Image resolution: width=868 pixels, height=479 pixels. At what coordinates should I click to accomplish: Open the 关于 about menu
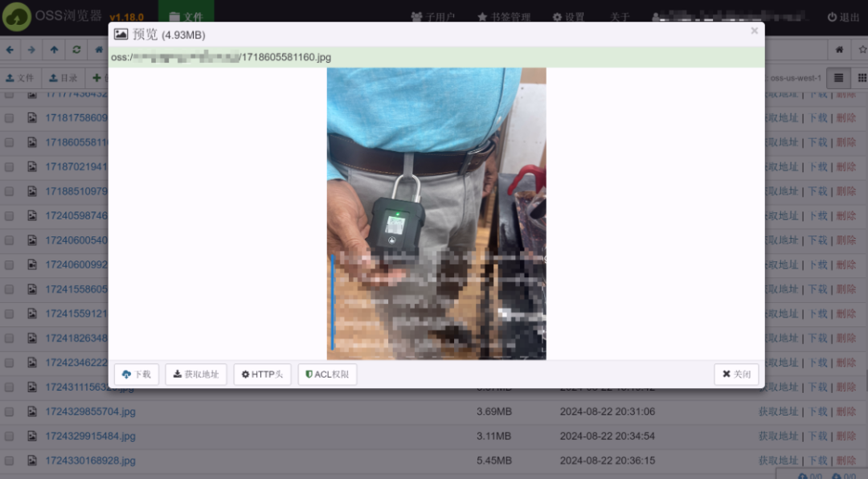(620, 17)
